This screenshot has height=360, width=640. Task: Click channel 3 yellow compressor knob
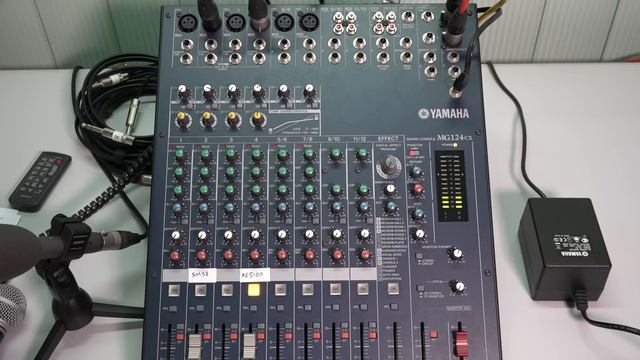click(x=233, y=120)
